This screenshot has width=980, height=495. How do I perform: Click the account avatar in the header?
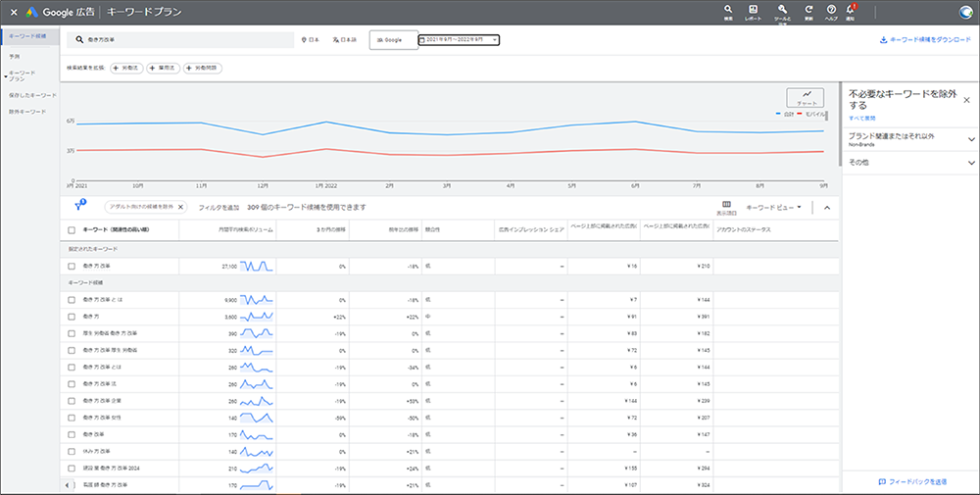(x=966, y=12)
